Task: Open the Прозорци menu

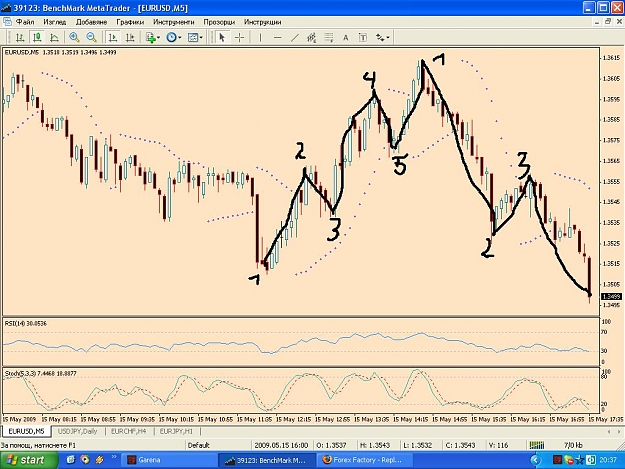Action: tap(219, 22)
